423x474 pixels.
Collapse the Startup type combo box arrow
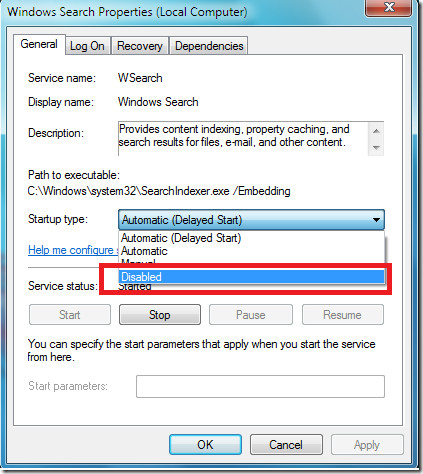pos(376,220)
